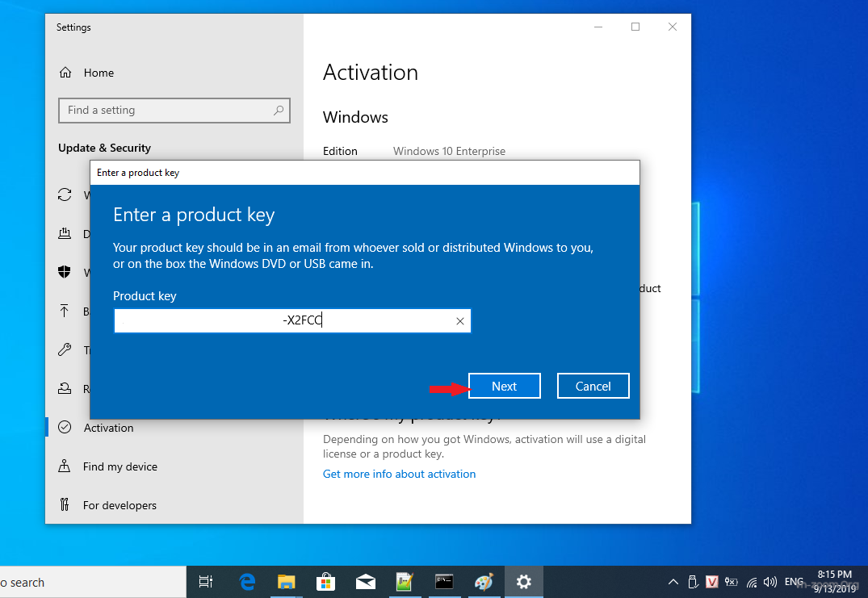Open Delivery Optimization via its sidebar icon
868x598 pixels.
coord(65,233)
